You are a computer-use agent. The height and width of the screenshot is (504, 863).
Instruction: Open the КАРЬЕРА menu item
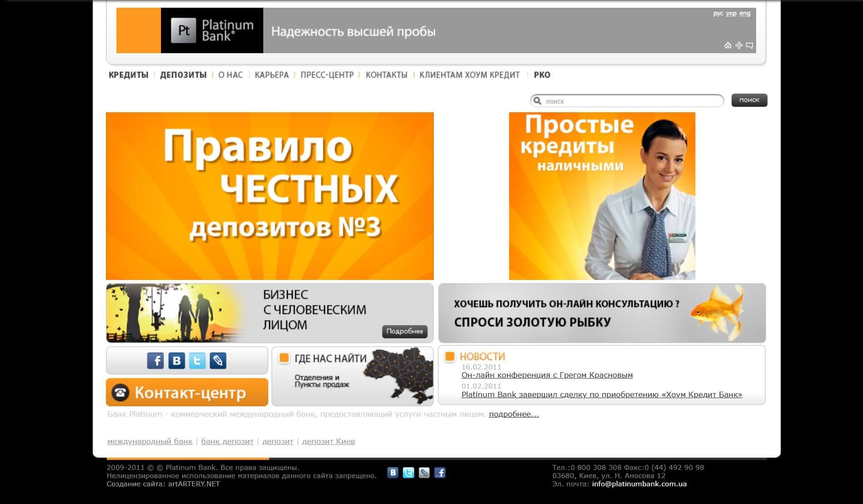click(272, 75)
